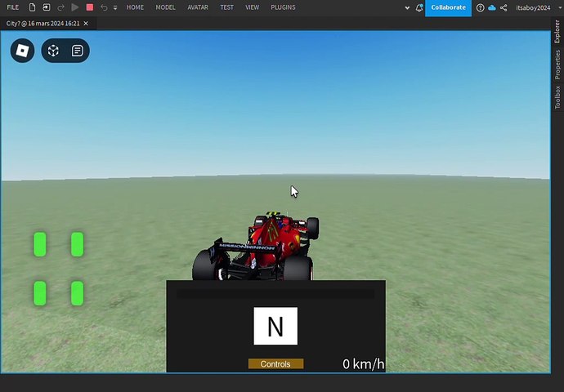Open the PLUGINS ribbon tab

[283, 7]
